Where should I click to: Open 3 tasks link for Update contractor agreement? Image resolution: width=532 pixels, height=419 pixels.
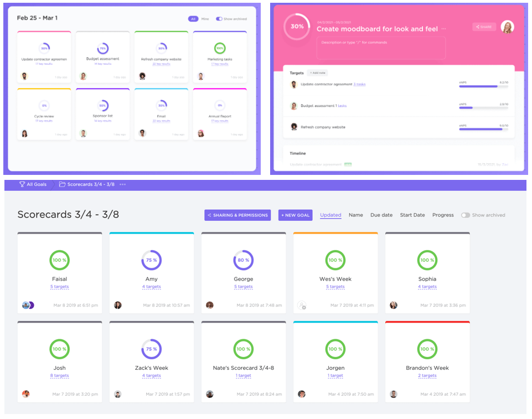point(359,84)
